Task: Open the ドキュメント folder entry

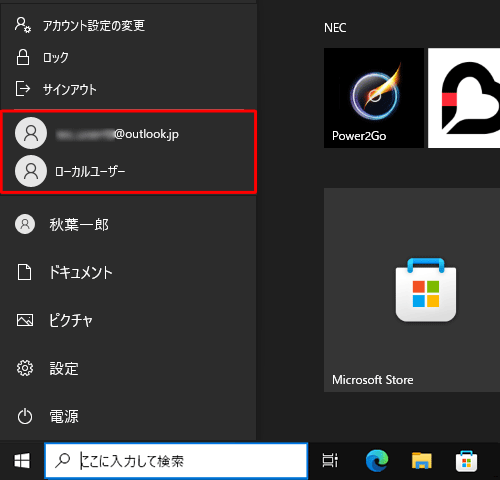Action: click(128, 272)
